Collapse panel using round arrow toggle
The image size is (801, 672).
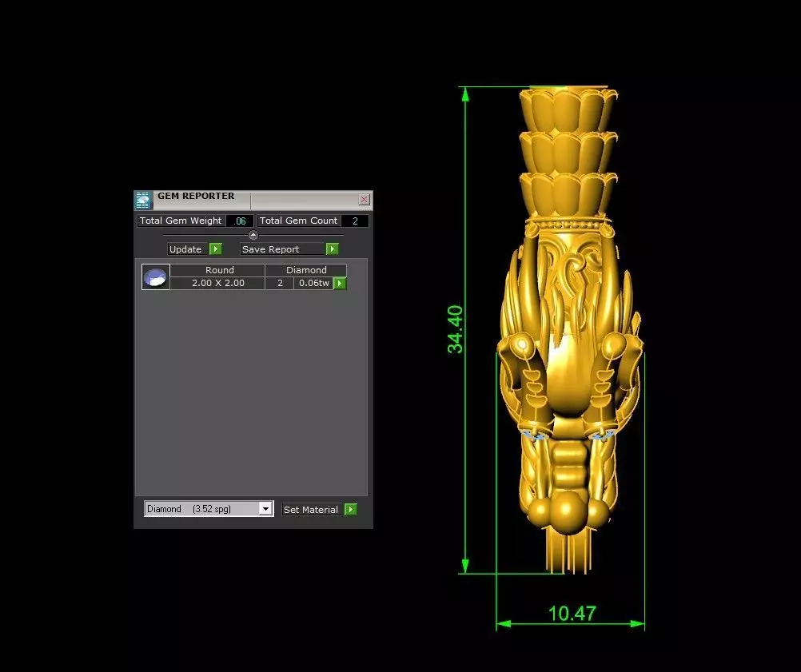(253, 235)
